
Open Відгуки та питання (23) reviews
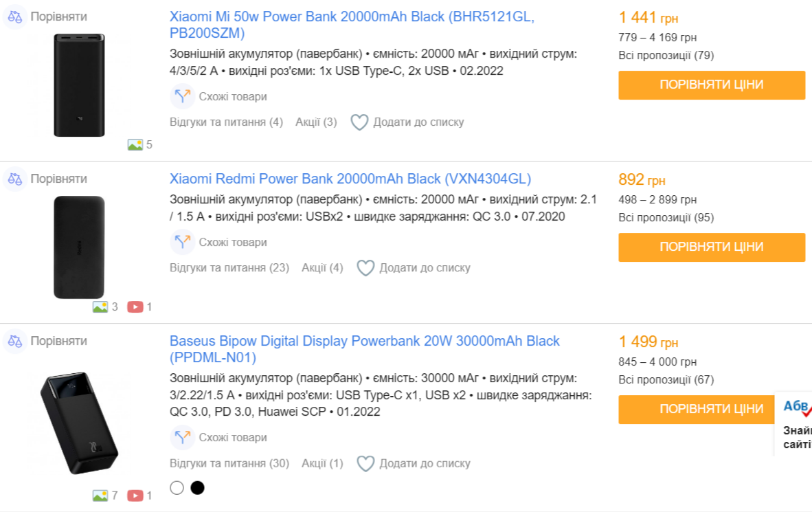tap(229, 267)
